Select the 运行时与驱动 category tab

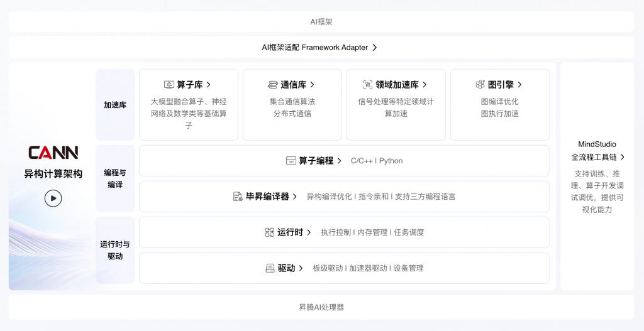coord(115,250)
